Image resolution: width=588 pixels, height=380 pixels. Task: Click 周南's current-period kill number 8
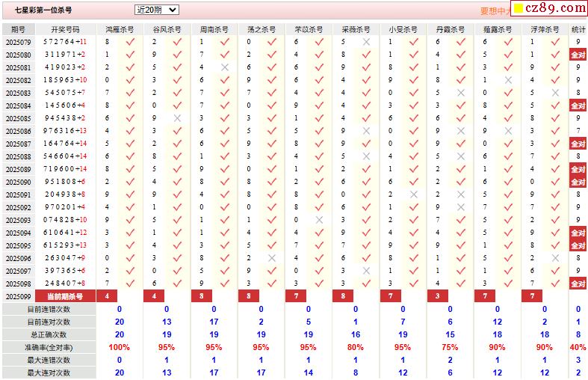[202, 296]
